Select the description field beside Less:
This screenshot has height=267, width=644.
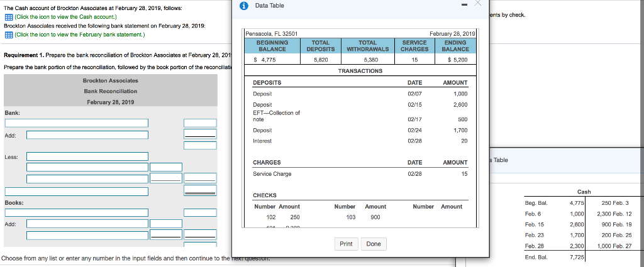click(87, 156)
